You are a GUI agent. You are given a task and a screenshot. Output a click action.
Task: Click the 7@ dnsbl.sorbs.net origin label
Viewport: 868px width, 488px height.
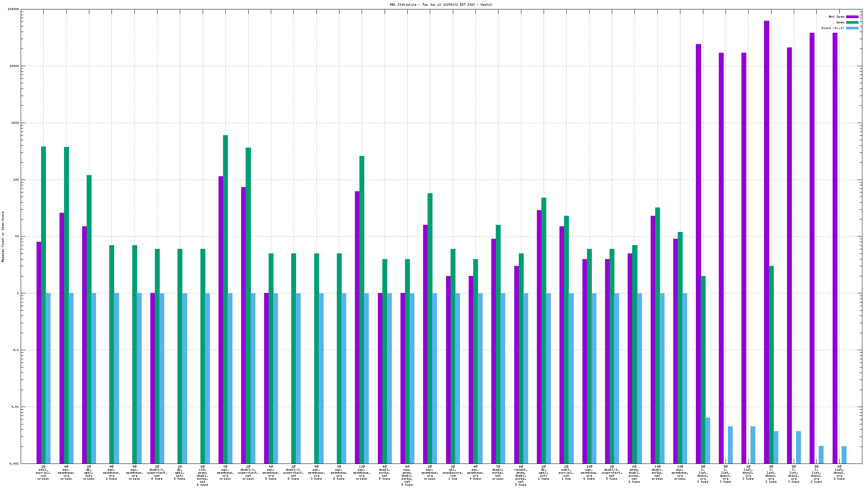498,473
